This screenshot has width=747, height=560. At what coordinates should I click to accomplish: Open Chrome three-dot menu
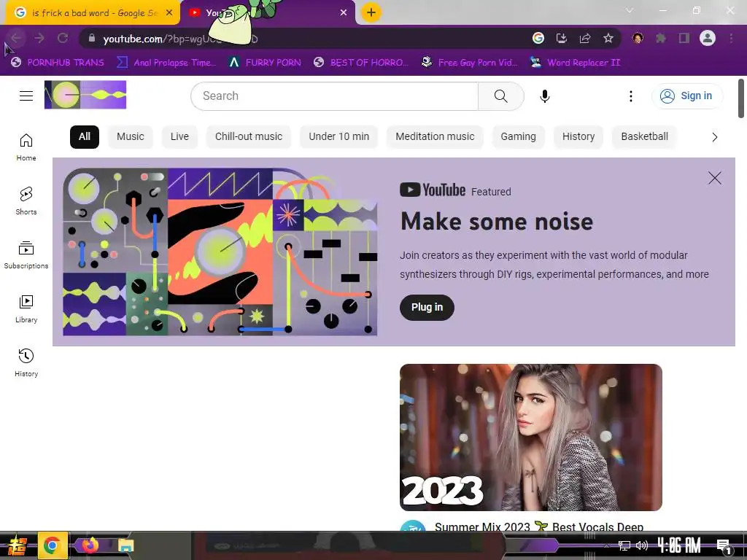tap(731, 38)
